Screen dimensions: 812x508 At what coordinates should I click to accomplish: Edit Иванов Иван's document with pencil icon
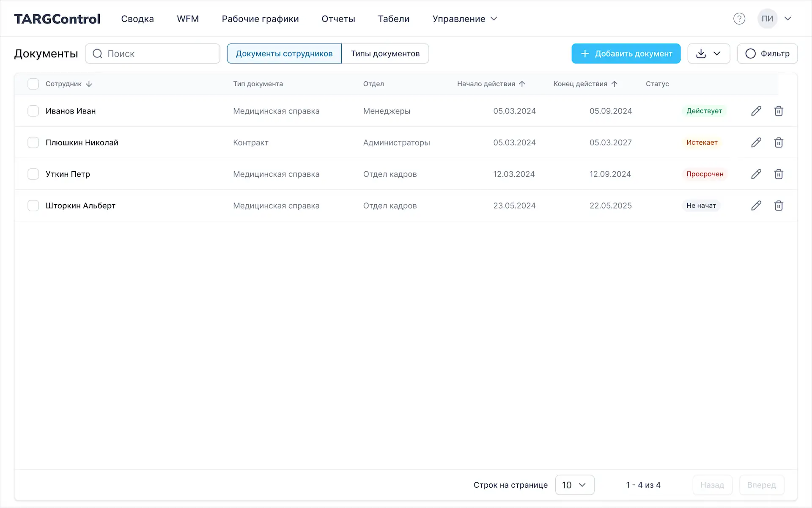point(756,111)
